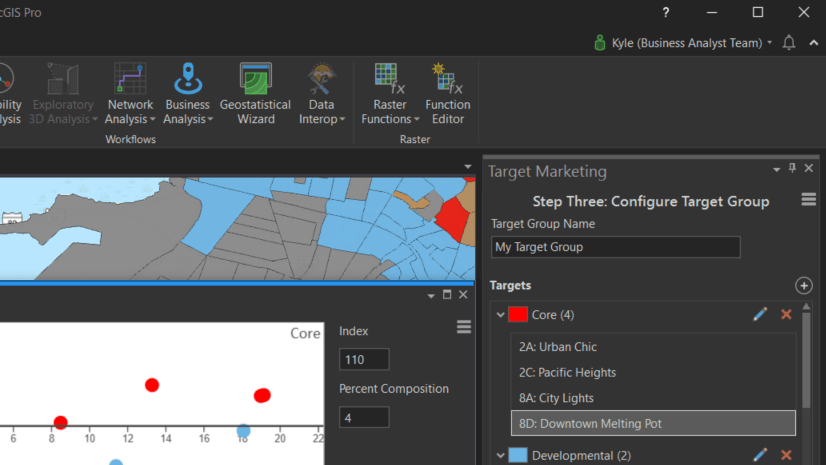Open the Data Interop tool
The image size is (826, 465).
click(x=321, y=94)
